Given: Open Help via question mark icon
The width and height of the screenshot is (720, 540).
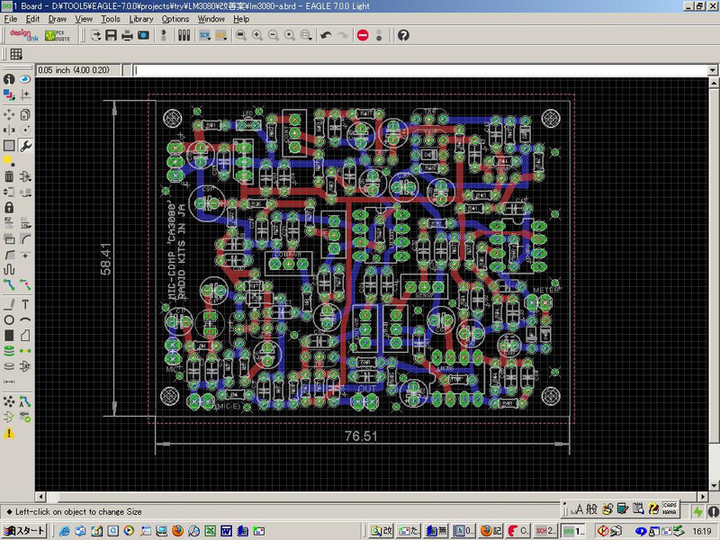Looking at the screenshot, I should pyautogui.click(x=403, y=35).
